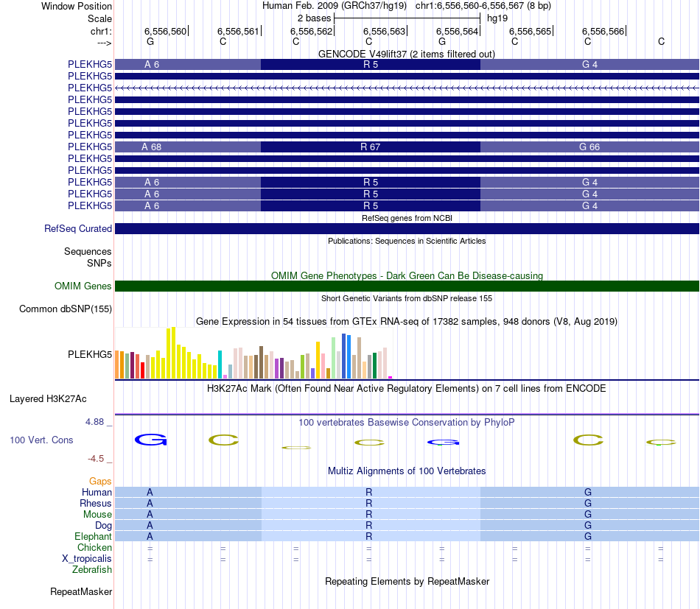Click the Sequences track label
Image resolution: width=700 pixels, height=609 pixels.
[88, 252]
